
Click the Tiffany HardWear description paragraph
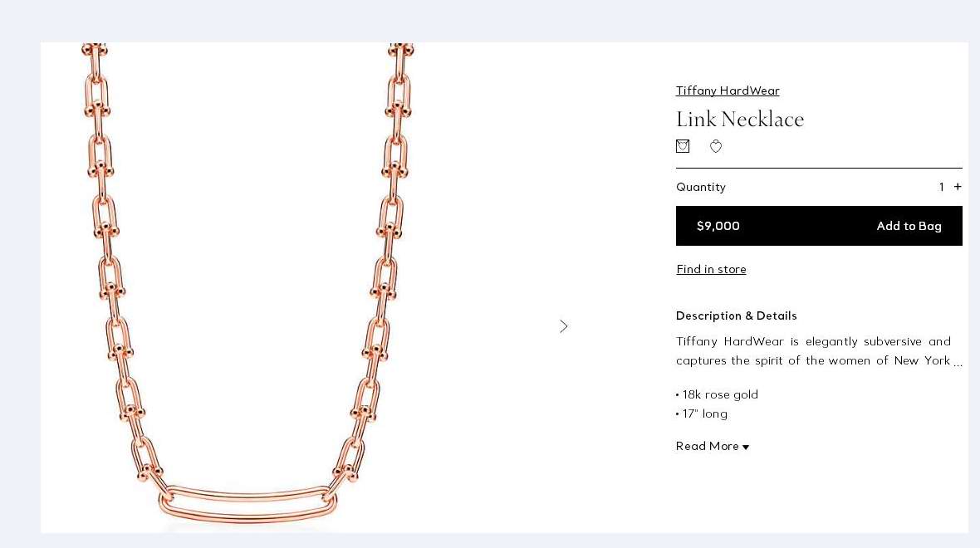(819, 351)
